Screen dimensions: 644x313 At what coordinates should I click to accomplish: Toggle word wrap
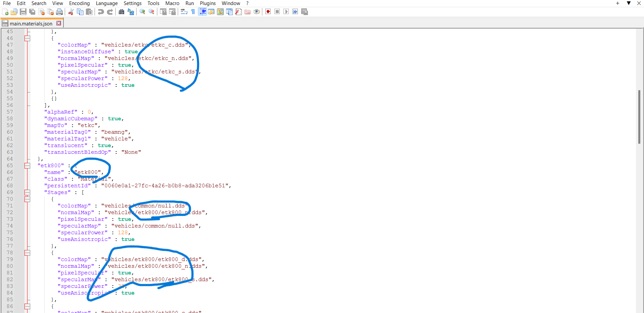pos(184,12)
